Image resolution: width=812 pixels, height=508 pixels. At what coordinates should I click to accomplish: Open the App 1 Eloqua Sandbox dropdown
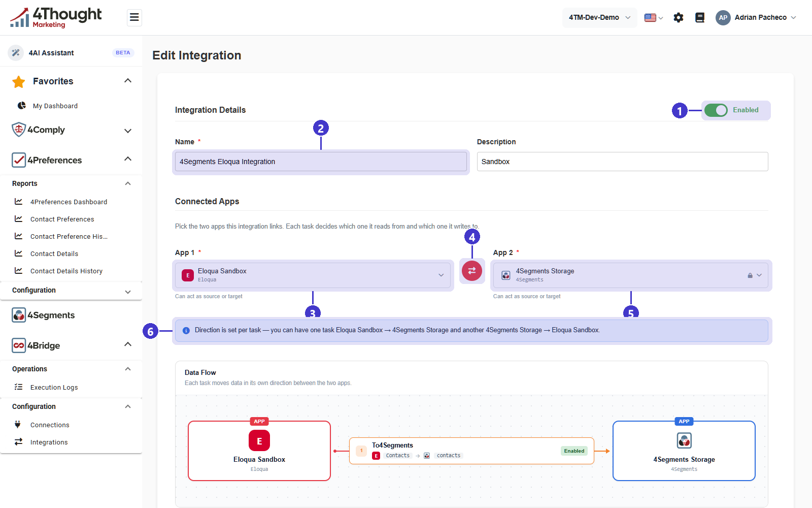(x=313, y=275)
